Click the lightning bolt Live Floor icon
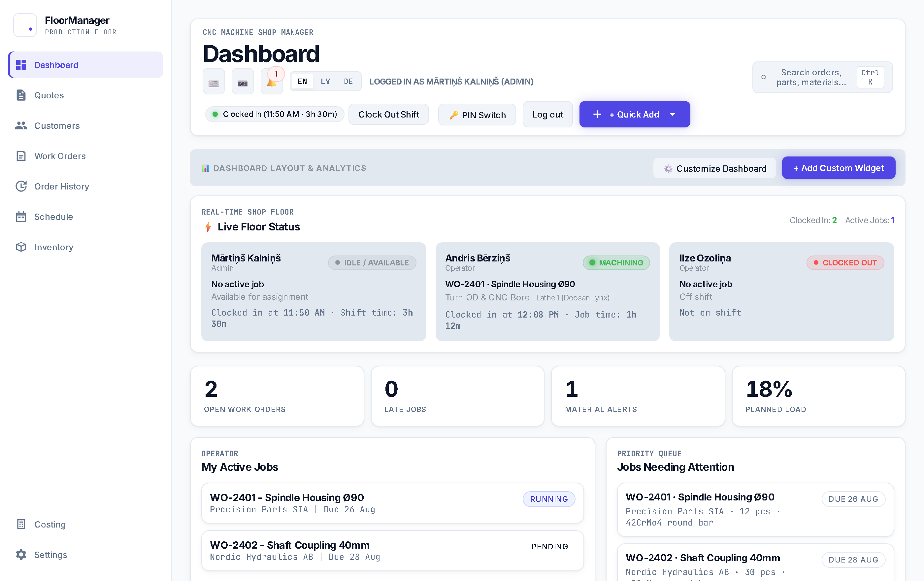 208,227
